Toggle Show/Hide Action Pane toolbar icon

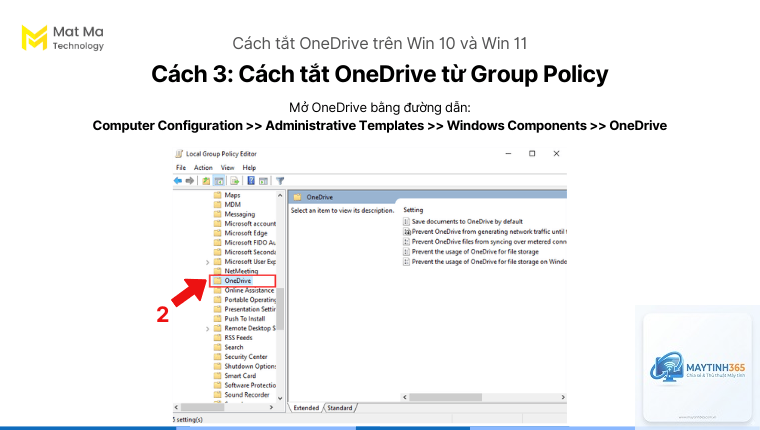point(263,181)
